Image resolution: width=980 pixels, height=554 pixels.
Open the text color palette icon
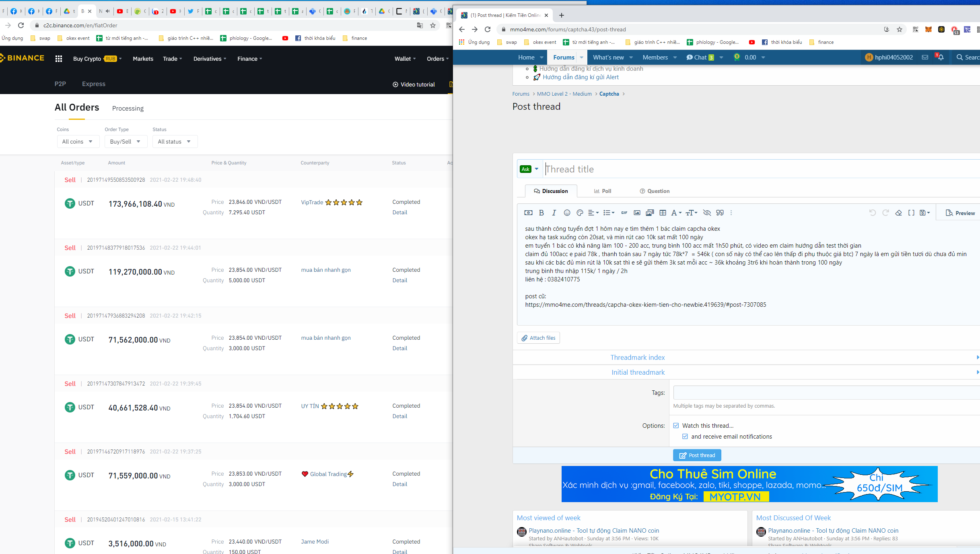click(x=580, y=213)
